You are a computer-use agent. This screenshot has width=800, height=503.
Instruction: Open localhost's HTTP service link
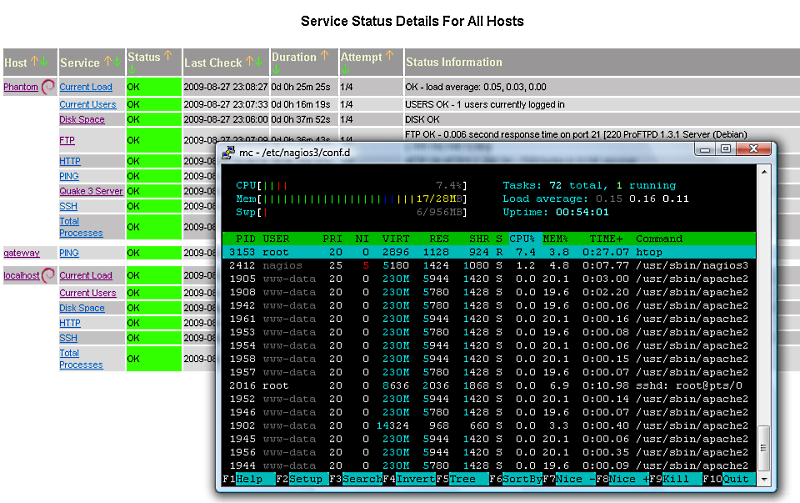coord(70,323)
